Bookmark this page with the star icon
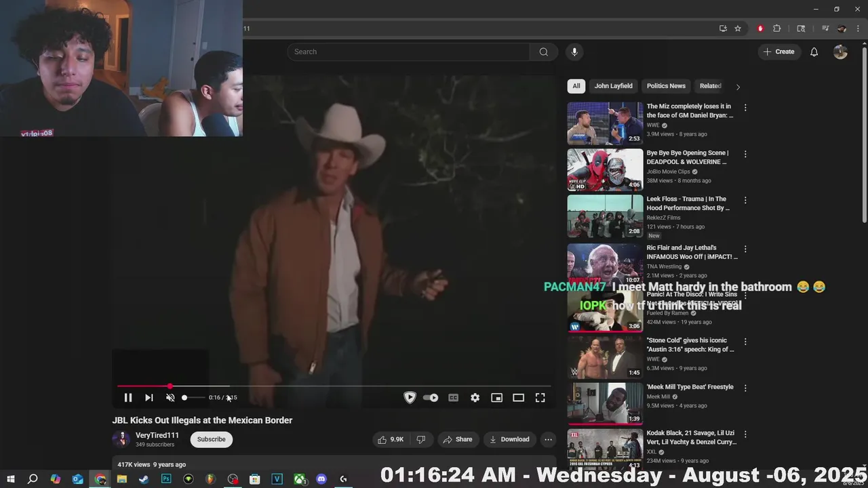 click(x=738, y=28)
